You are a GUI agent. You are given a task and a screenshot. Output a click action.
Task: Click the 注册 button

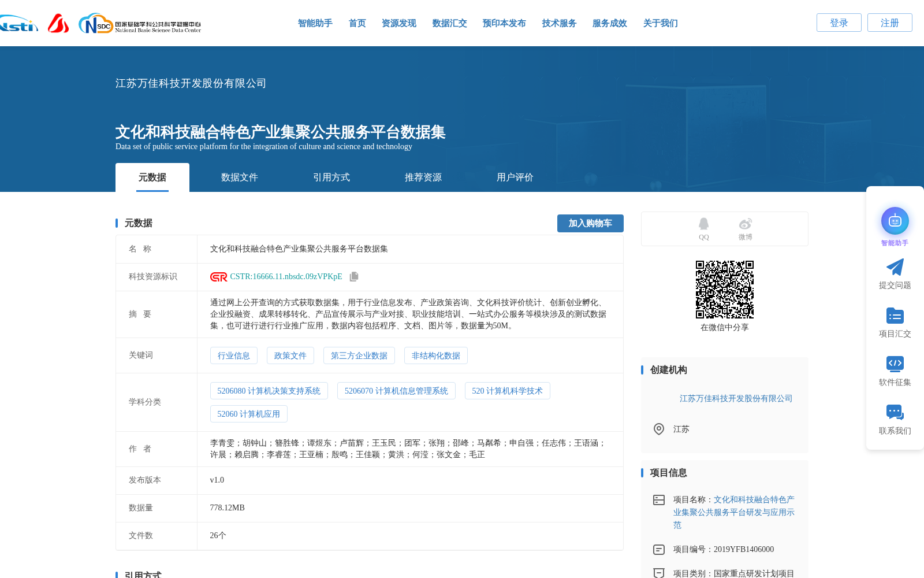click(x=890, y=23)
